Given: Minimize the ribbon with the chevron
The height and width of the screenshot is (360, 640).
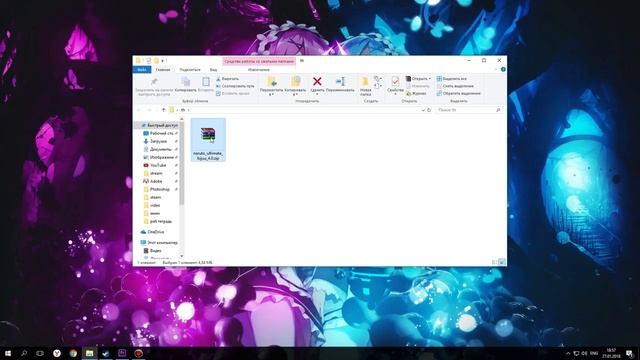Looking at the screenshot, I should [496, 69].
